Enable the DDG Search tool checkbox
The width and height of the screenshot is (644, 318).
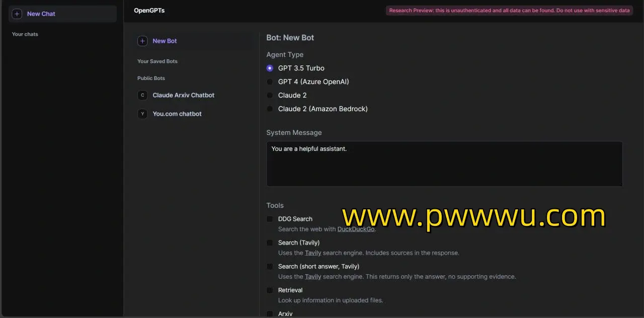pos(270,219)
